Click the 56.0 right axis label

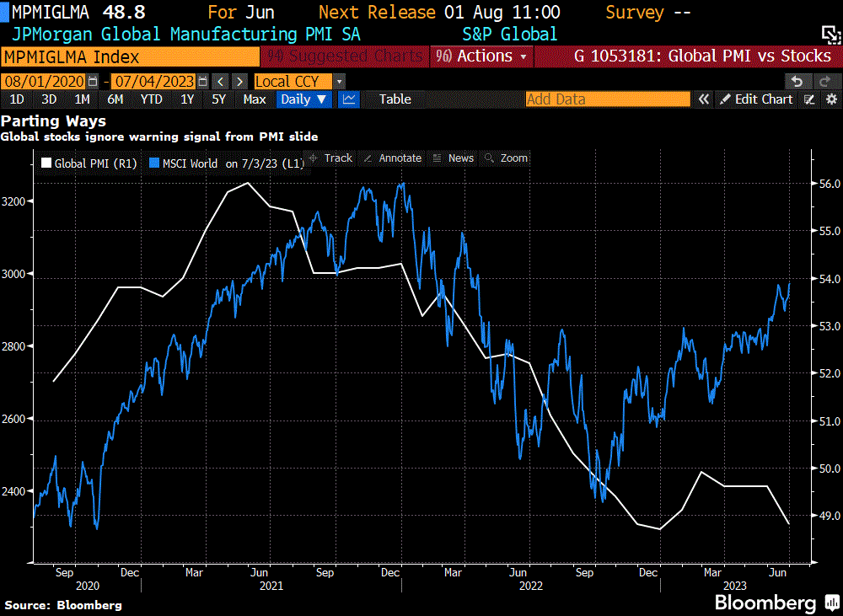coord(830,184)
